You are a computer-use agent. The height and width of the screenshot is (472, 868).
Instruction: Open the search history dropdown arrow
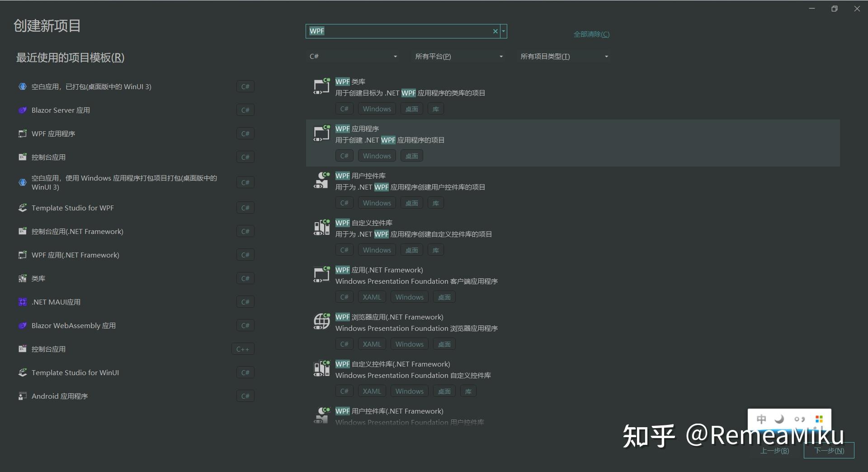tap(504, 31)
